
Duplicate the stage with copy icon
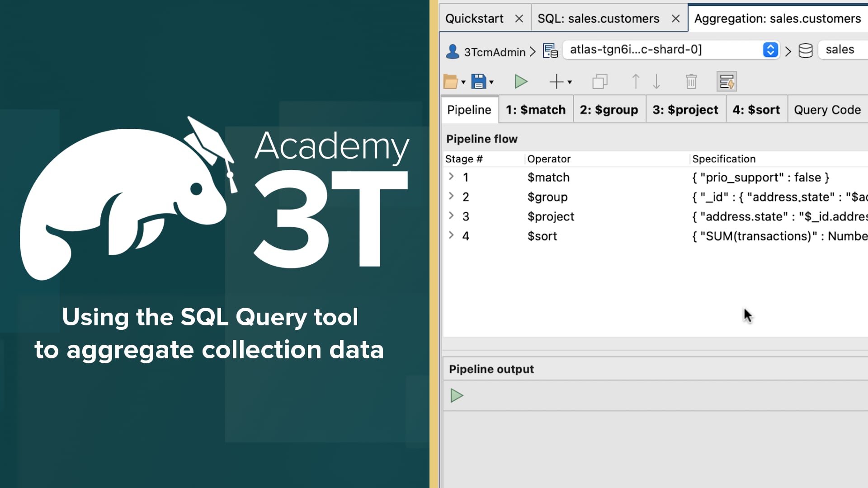600,82
